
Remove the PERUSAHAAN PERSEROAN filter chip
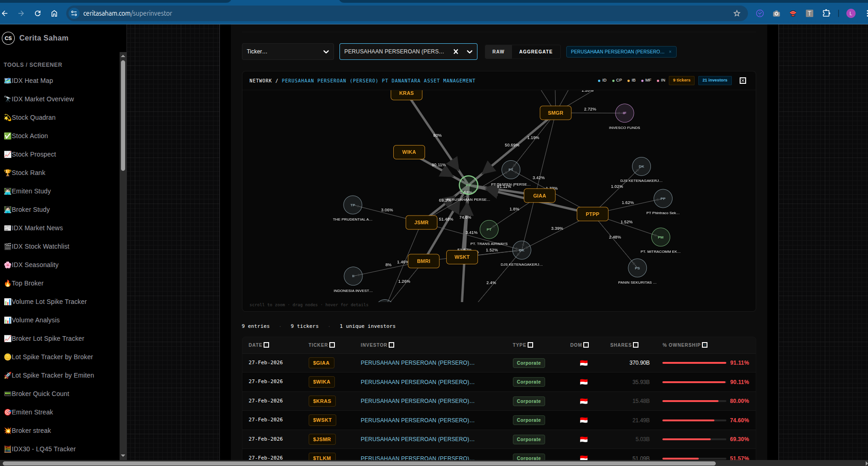[x=670, y=52]
